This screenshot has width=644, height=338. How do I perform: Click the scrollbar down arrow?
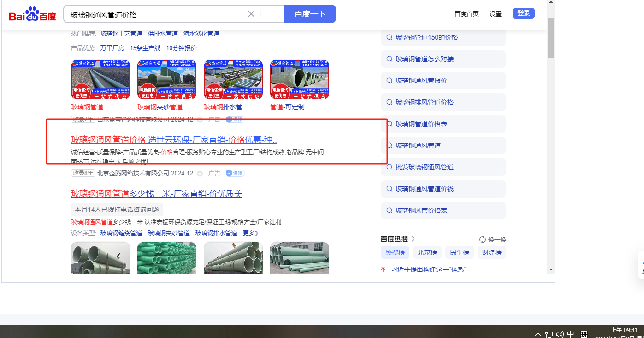pyautogui.click(x=551, y=270)
